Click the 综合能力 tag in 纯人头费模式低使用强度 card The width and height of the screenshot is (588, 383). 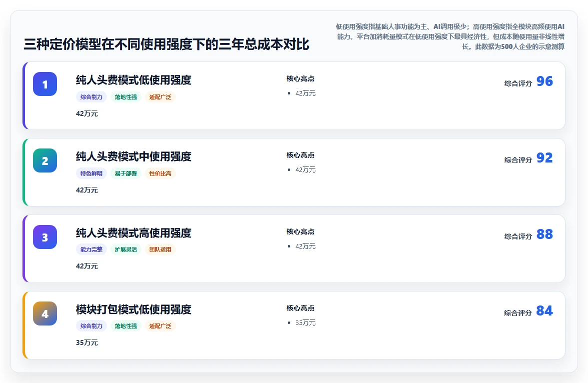(x=91, y=97)
